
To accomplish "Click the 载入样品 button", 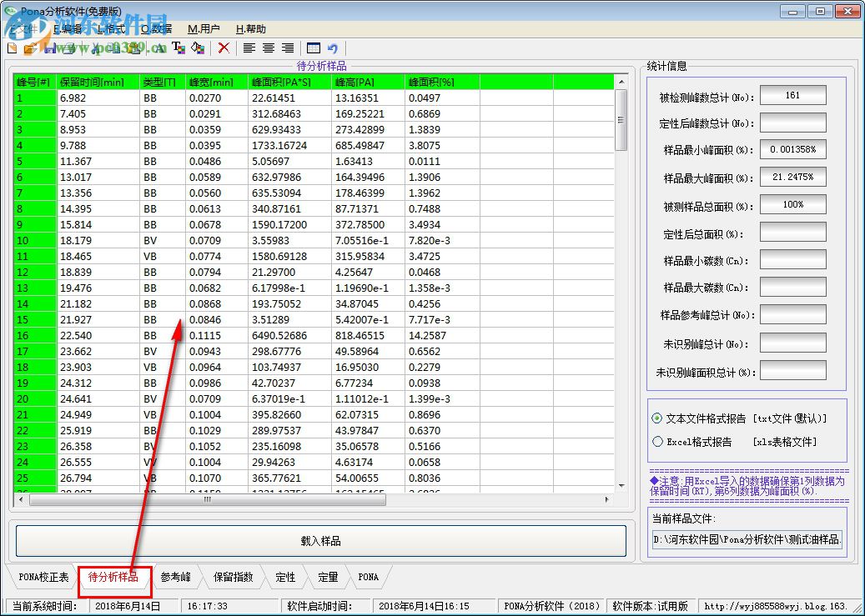I will (320, 540).
